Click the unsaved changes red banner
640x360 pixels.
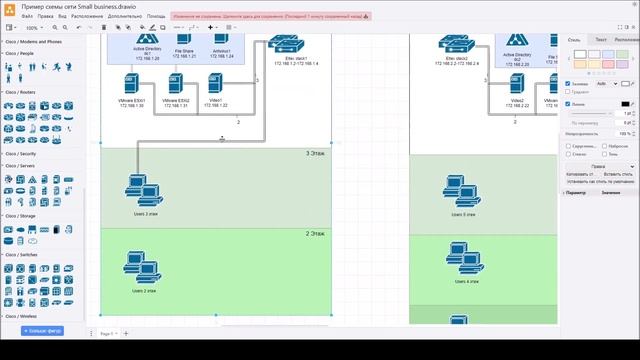(271, 16)
